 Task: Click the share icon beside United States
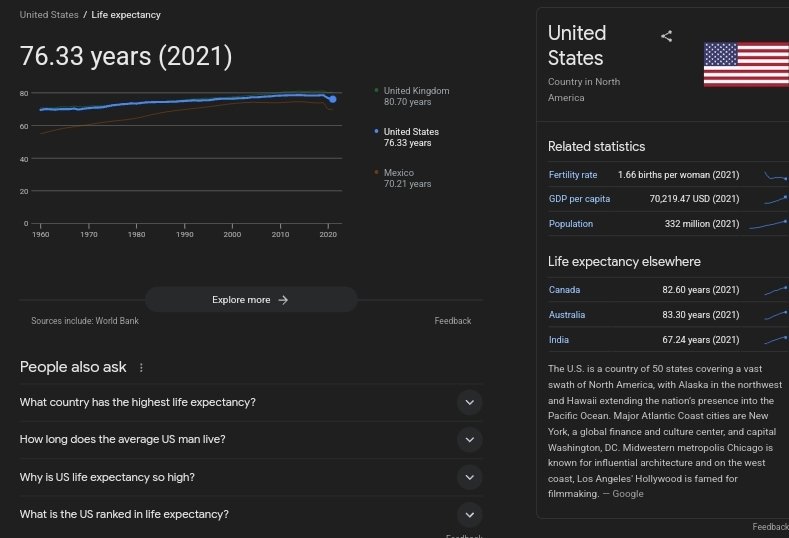tap(667, 36)
